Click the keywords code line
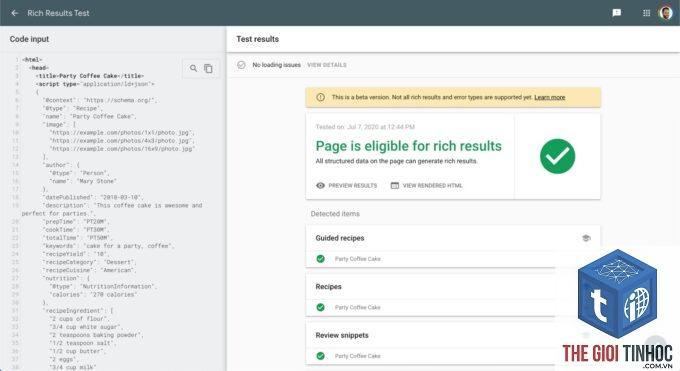The image size is (680, 371). point(108,246)
